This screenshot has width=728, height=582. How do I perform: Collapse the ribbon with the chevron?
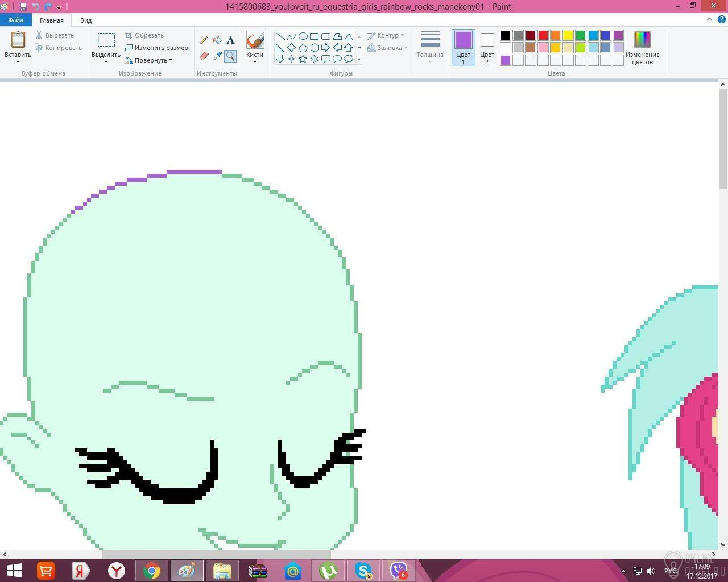(x=709, y=19)
